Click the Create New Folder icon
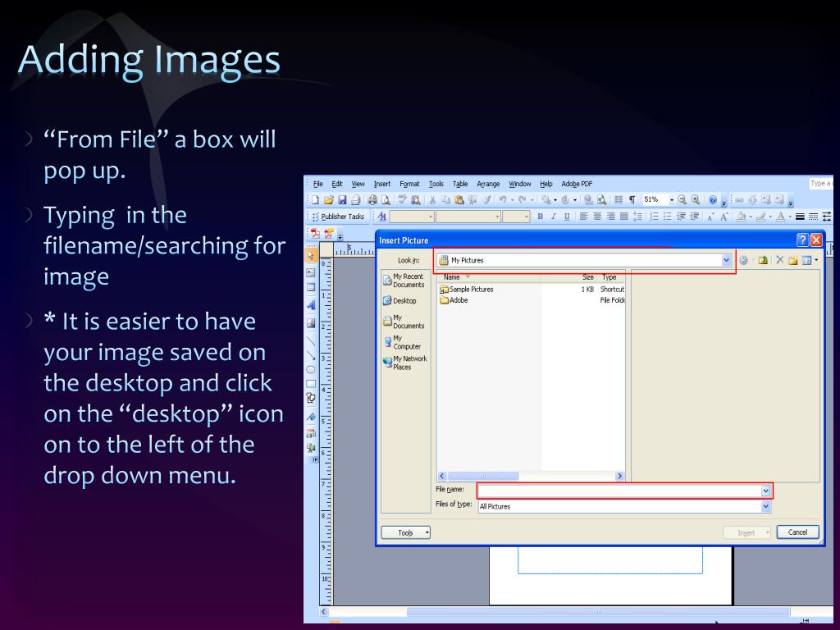840x630 pixels. 793,260
